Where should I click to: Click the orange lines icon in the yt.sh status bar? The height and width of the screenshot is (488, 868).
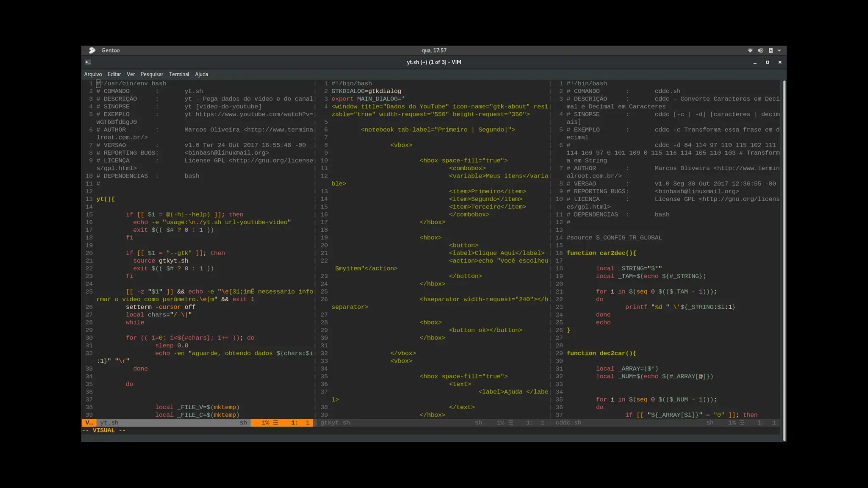275,423
